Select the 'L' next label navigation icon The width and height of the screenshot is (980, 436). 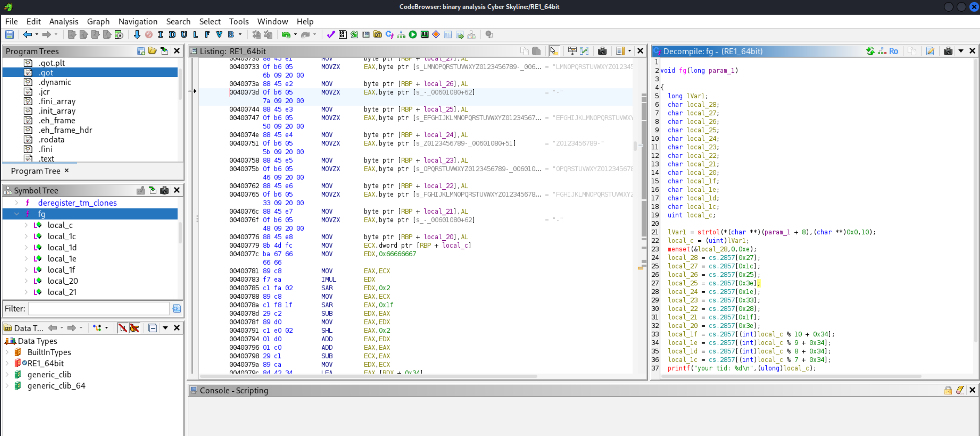pos(196,34)
